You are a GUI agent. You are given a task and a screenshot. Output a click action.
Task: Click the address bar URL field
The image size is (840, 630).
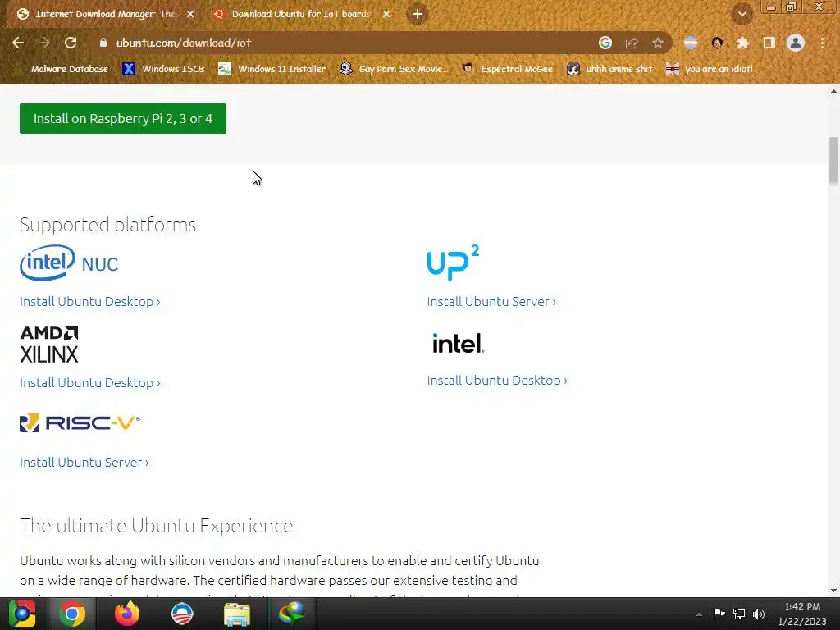pos(343,43)
